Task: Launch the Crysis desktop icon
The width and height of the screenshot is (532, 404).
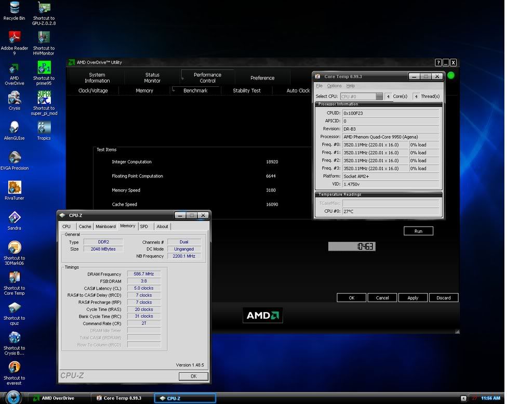Action: pos(14,101)
